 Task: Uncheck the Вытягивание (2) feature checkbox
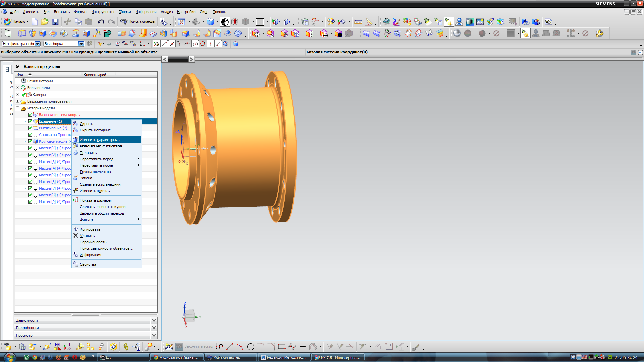(30, 128)
